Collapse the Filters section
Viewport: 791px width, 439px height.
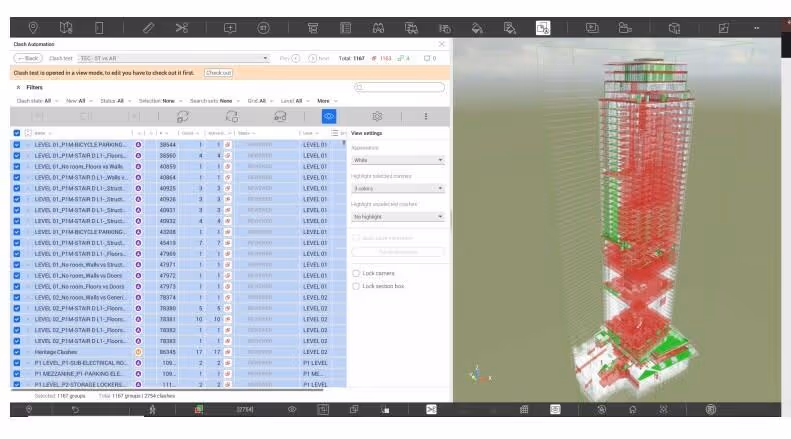[19, 87]
